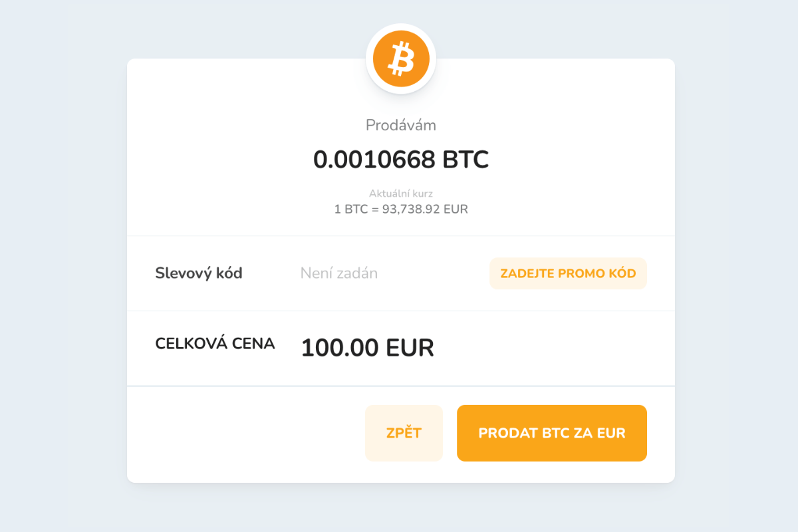Select the Není zadán discount code field
The image size is (798, 532).
pos(339,273)
